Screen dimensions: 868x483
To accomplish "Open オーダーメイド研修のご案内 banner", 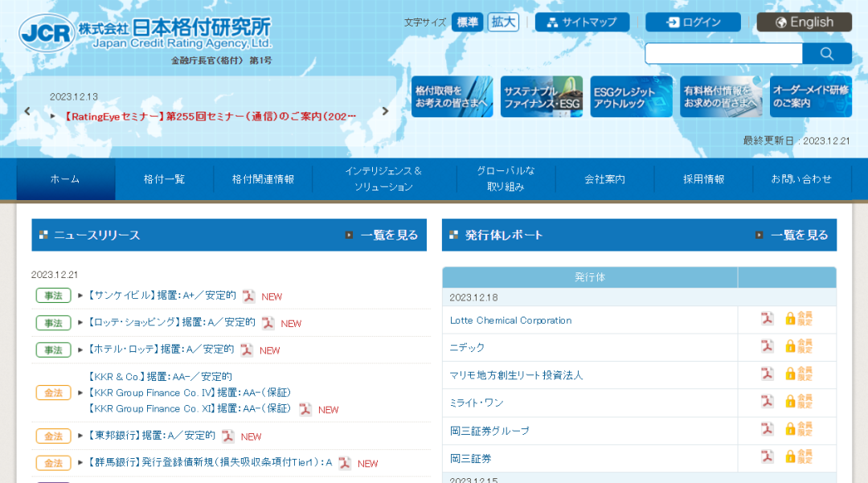I will pyautogui.click(x=810, y=96).
